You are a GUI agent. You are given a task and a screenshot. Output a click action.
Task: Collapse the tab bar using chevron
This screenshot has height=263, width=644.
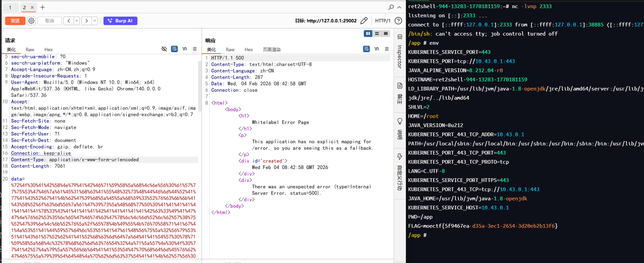pos(399,7)
